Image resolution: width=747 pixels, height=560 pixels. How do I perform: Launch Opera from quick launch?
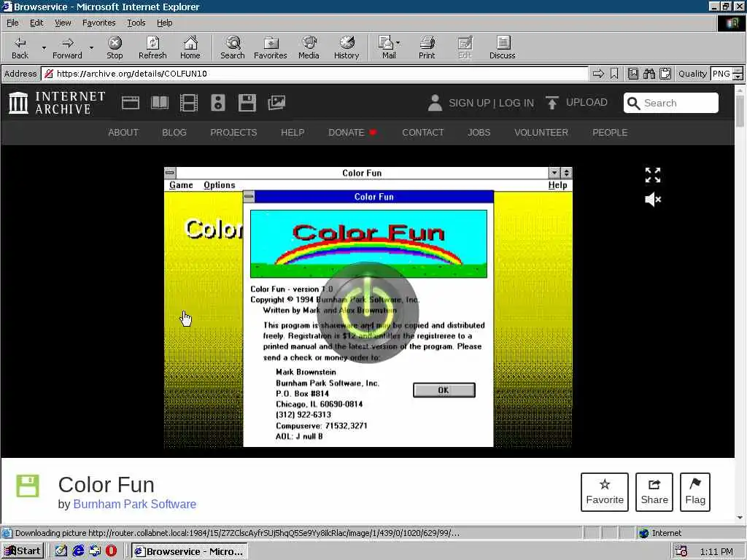coord(112,551)
